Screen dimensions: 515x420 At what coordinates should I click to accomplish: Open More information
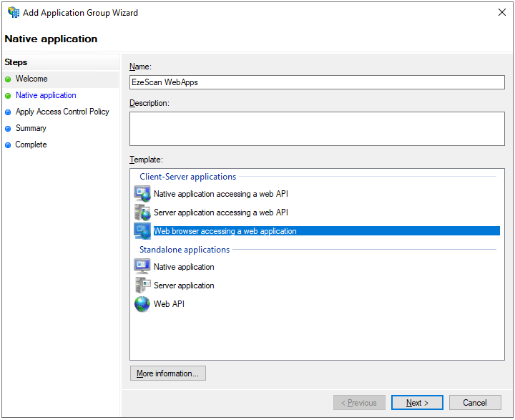click(x=168, y=373)
